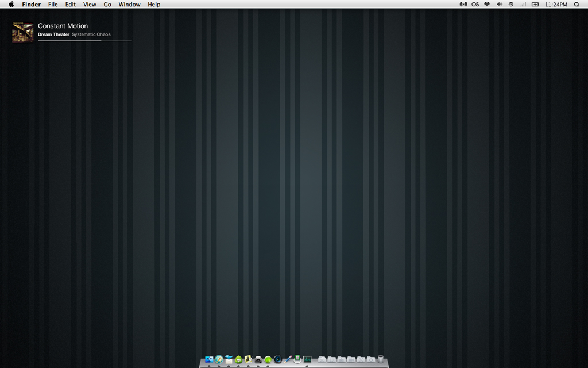Click the signal strength bars icon
The height and width of the screenshot is (368, 588).
pos(523,5)
